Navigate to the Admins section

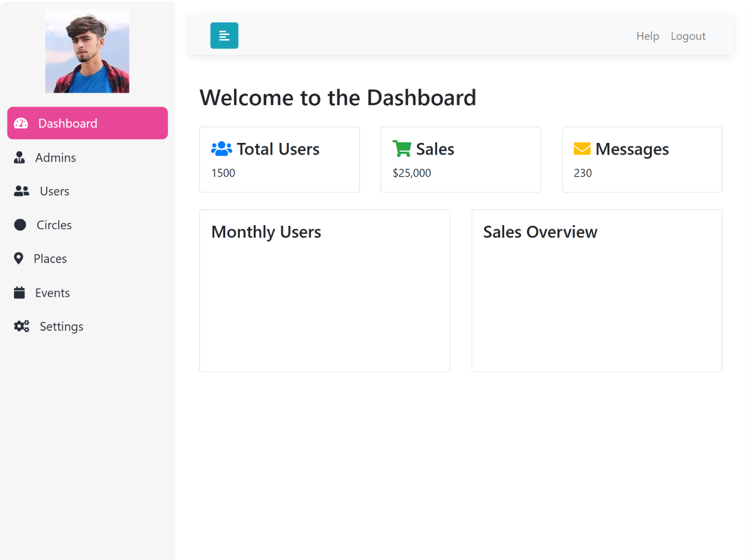[x=55, y=157]
